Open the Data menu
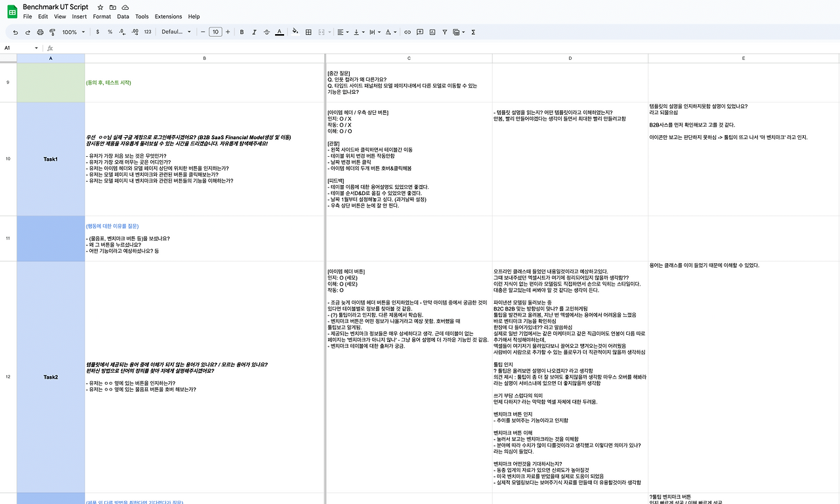Screen dimensions: 840x504 (x=123, y=16)
